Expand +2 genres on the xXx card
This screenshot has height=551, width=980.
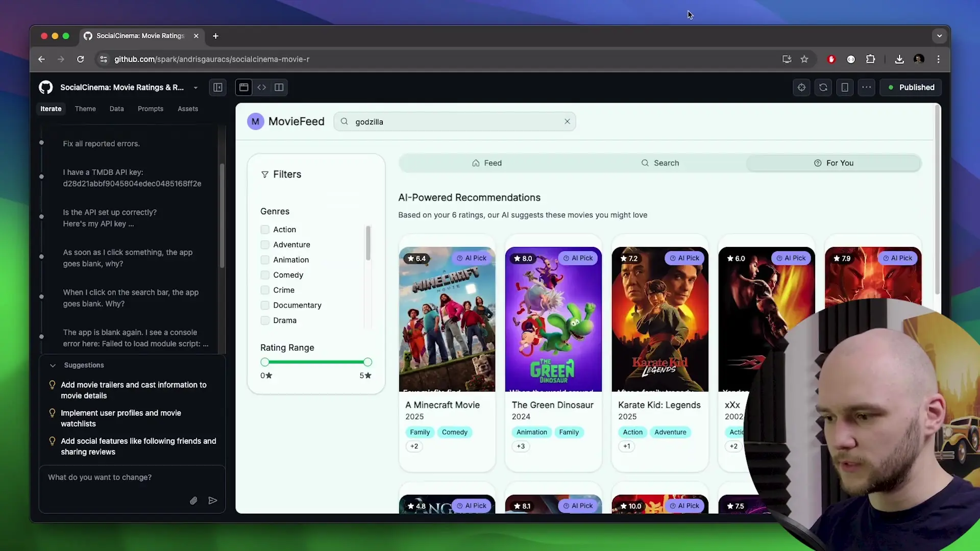pyautogui.click(x=733, y=446)
